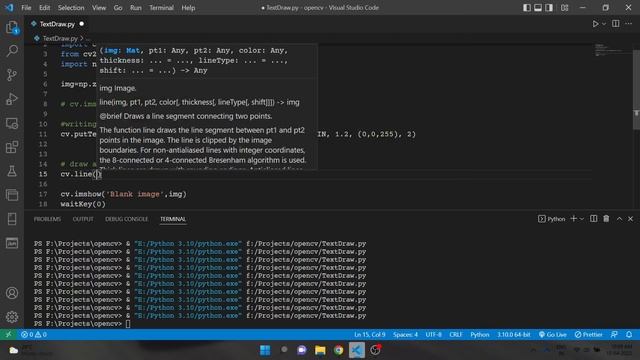Click the code minimap
Viewport: 640px width, 360px height.
(x=611, y=50)
